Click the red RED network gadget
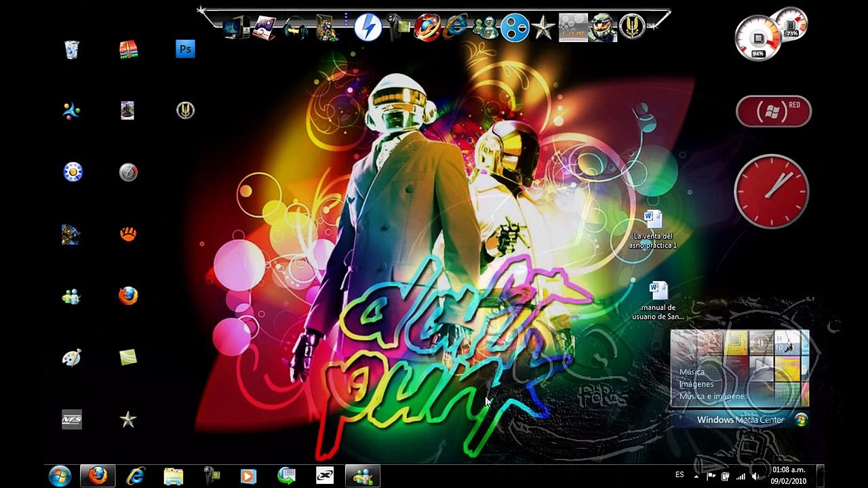Viewport: 868px width, 488px height. [x=774, y=111]
